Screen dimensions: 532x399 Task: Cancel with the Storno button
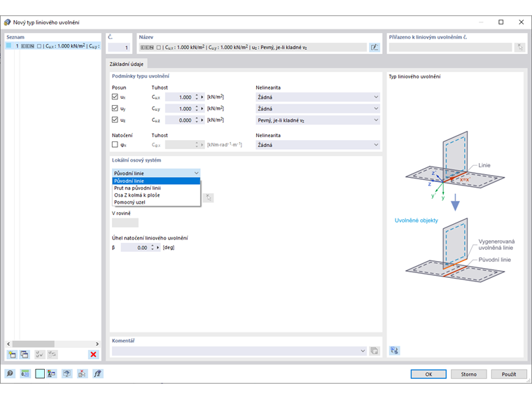coord(468,374)
